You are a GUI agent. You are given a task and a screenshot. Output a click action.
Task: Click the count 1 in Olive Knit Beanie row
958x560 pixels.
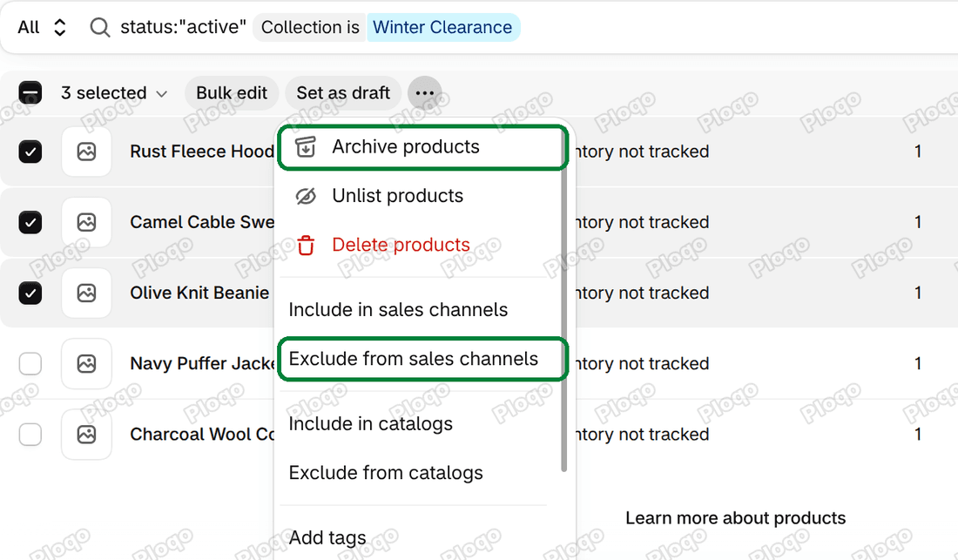tap(918, 293)
